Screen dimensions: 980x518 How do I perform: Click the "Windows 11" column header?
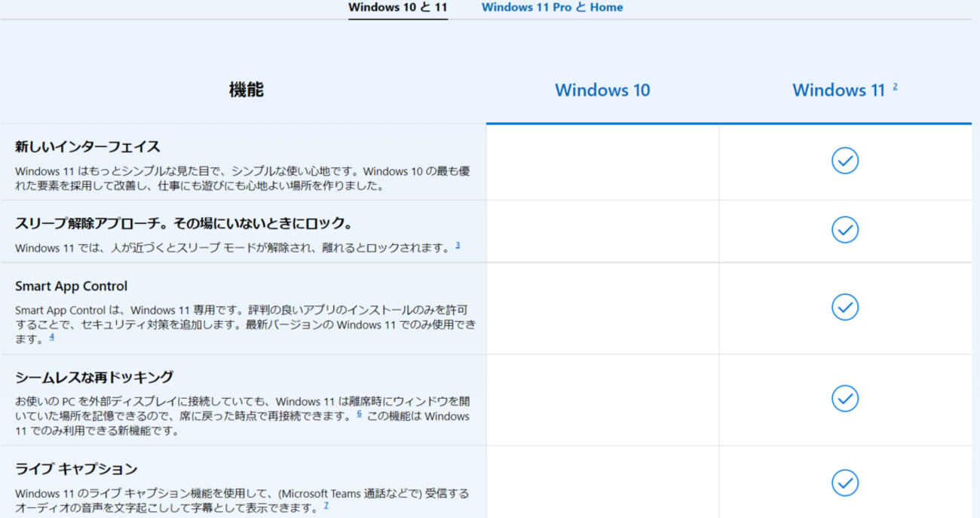click(x=838, y=90)
